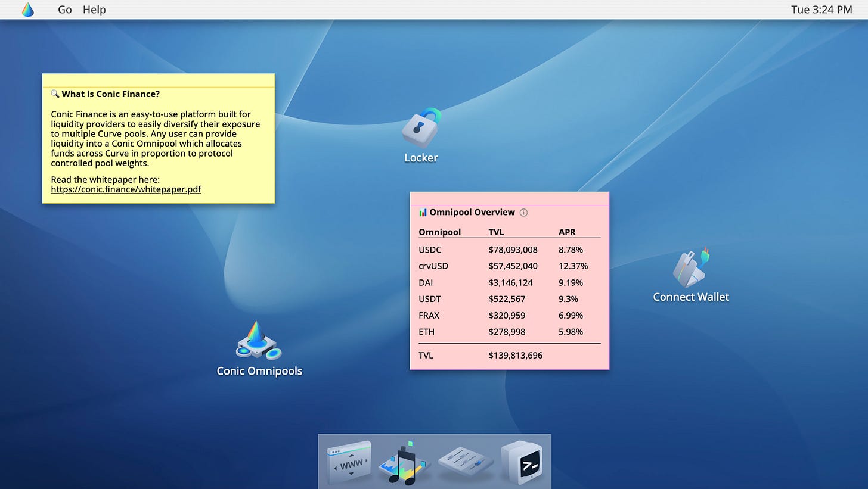
Task: Click the Tue 3:24 PM clock
Action: [x=821, y=10]
